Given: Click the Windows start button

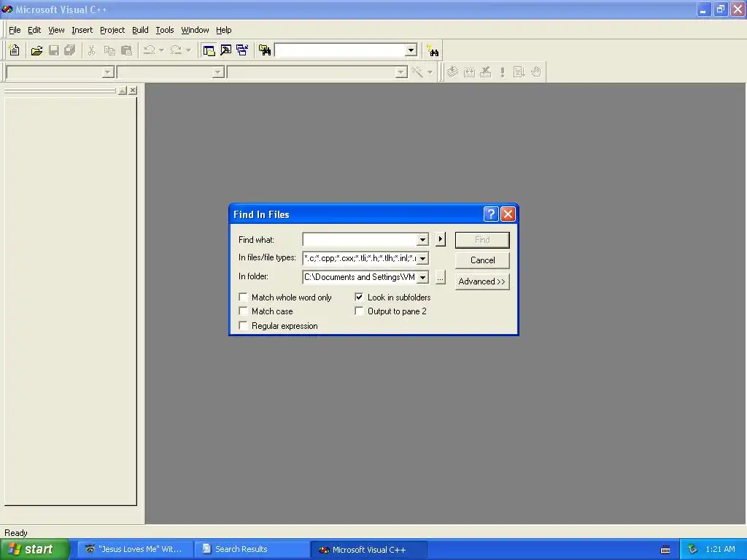Looking at the screenshot, I should click(x=35, y=549).
